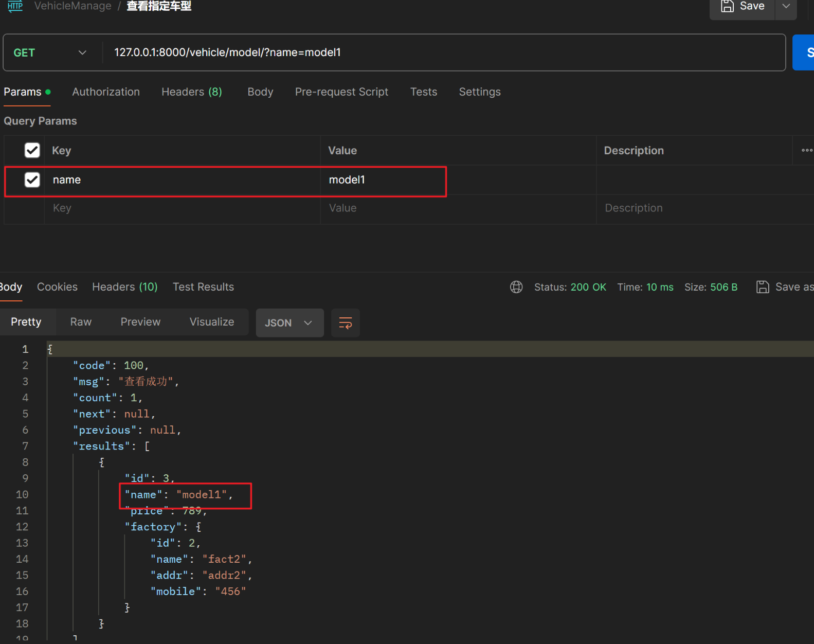This screenshot has width=814, height=644.
Task: Click the request URL field
Action: coord(443,52)
